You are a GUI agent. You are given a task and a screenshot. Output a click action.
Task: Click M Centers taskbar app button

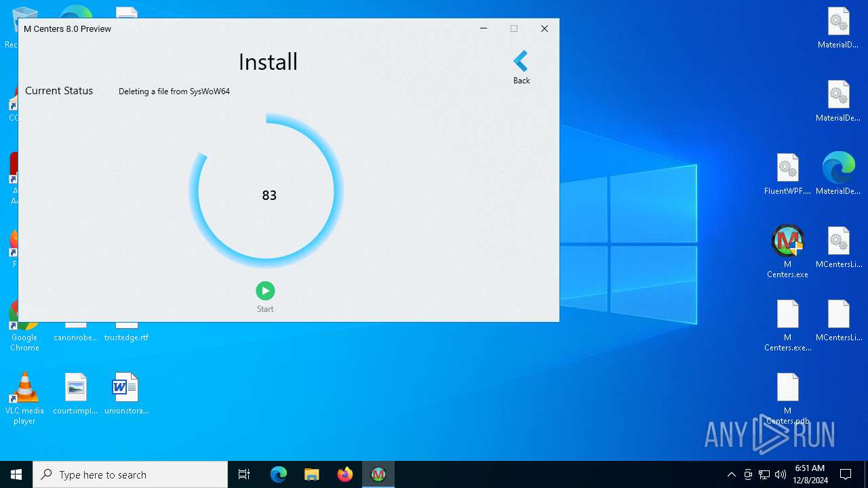click(378, 474)
